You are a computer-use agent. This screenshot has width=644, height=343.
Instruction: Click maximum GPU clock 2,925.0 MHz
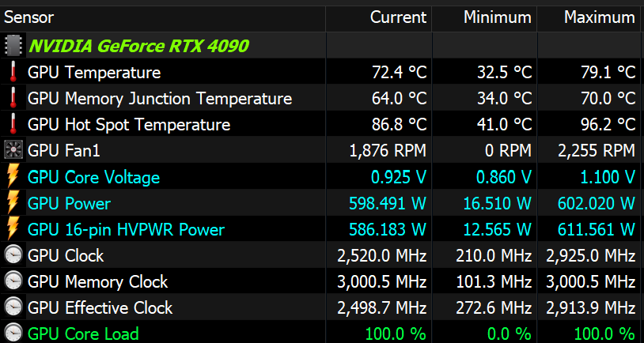[591, 256]
